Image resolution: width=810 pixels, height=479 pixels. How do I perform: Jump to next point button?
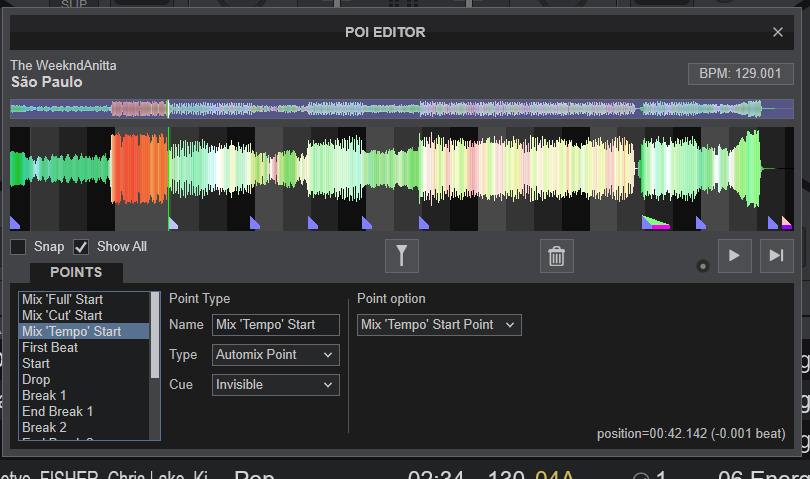coord(776,256)
